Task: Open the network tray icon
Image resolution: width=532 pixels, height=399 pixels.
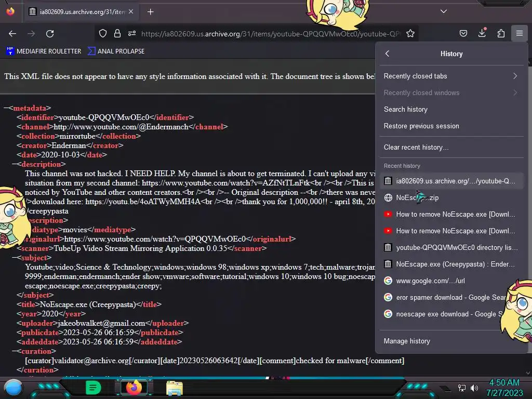Action: pyautogui.click(x=462, y=388)
